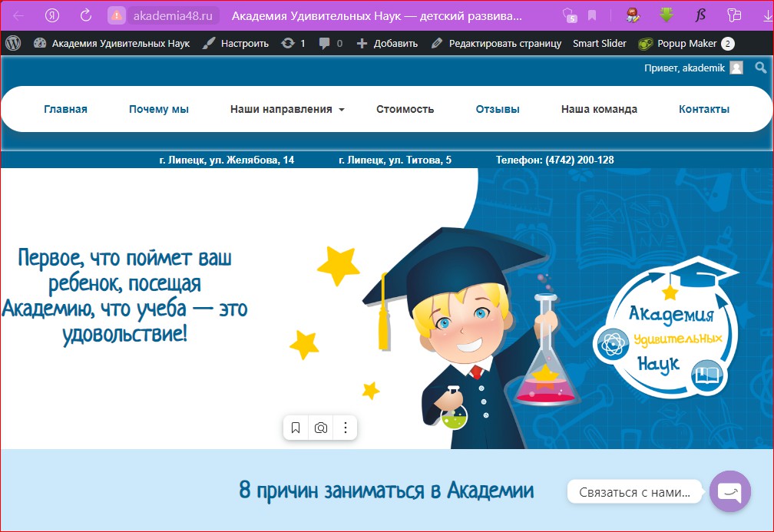Open the extension icon with badge 5
Screen dimensions: 774x532
click(x=570, y=15)
